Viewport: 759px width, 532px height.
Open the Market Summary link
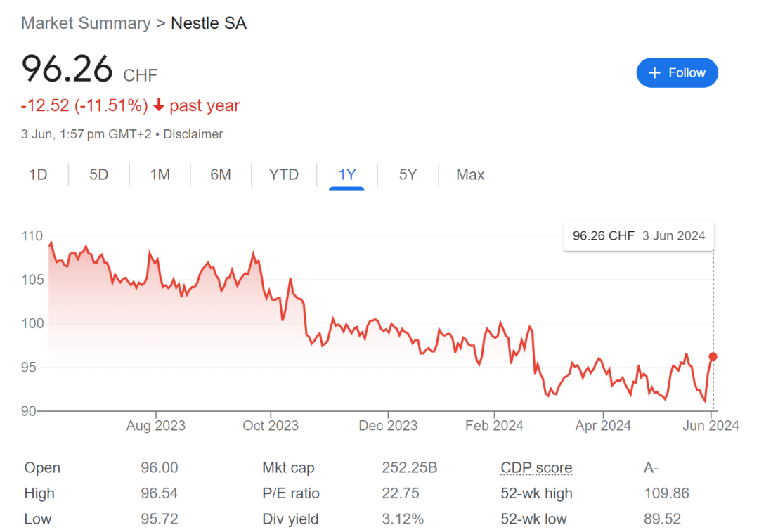click(86, 23)
